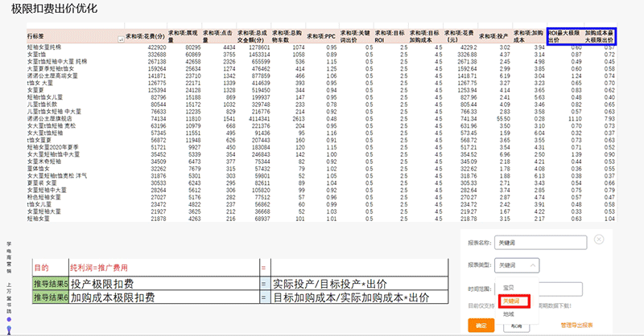The image size is (644, 336).
Task: Expand the 报表类型 dropdown
Action: coord(516,264)
